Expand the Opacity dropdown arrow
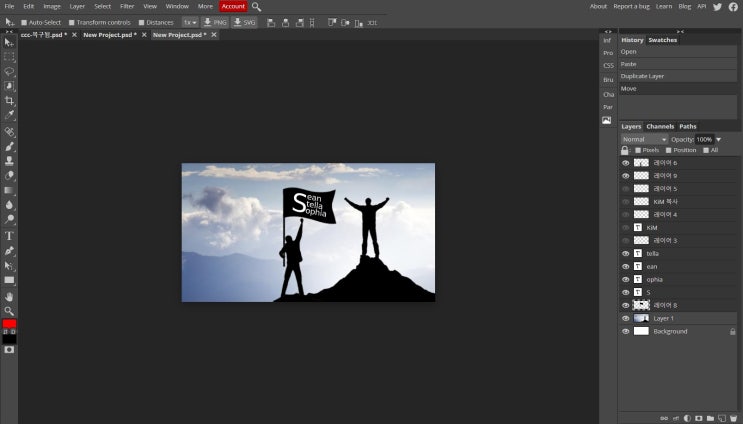This screenshot has width=743, height=424. click(x=719, y=139)
